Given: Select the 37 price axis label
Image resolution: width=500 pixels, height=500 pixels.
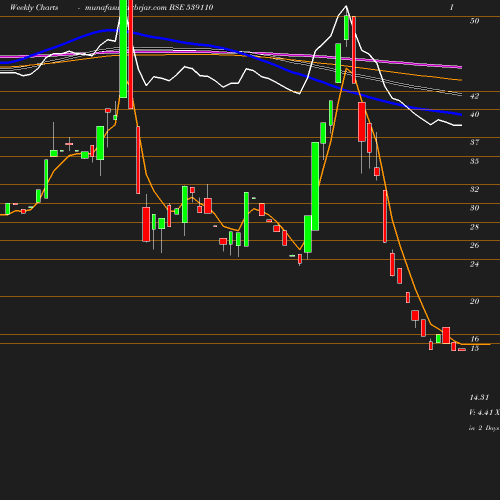Looking at the screenshot, I should click(474, 142).
